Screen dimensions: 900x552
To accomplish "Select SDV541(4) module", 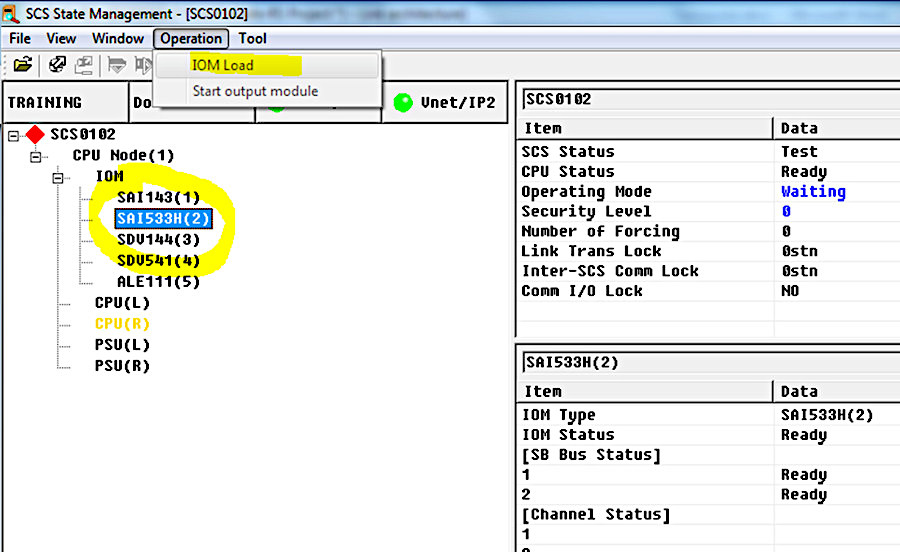I will (x=158, y=261).
